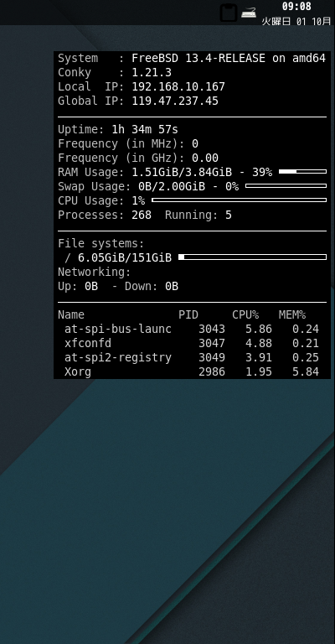335x644 pixels.
Task: Click the MEM% column header
Action: (x=292, y=314)
